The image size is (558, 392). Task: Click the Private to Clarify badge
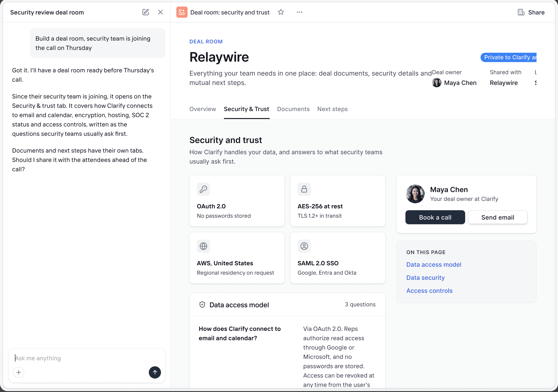coord(508,57)
